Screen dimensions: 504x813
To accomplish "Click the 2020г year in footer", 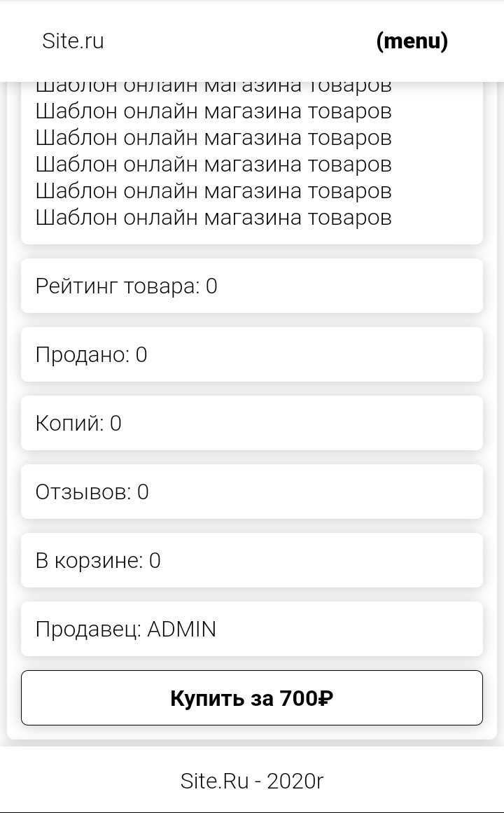I will tap(295, 781).
